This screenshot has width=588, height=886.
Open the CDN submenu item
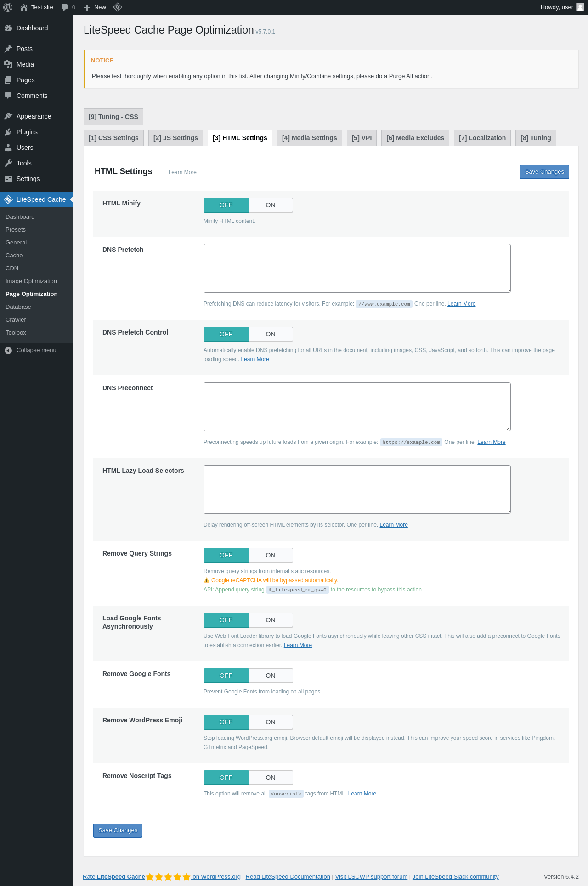click(12, 268)
